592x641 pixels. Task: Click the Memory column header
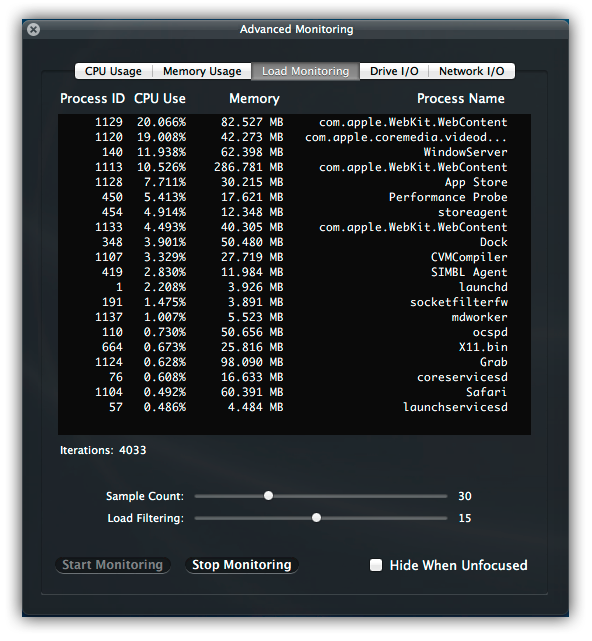(x=254, y=99)
